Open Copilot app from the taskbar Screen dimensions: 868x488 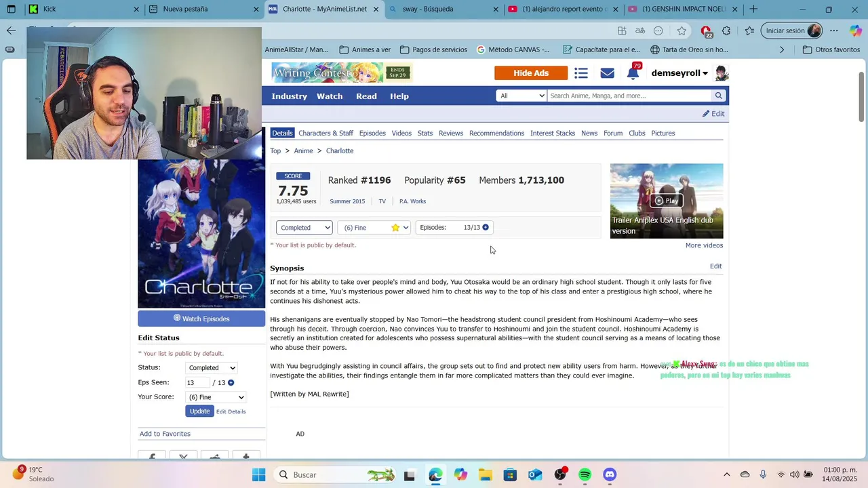(460, 474)
